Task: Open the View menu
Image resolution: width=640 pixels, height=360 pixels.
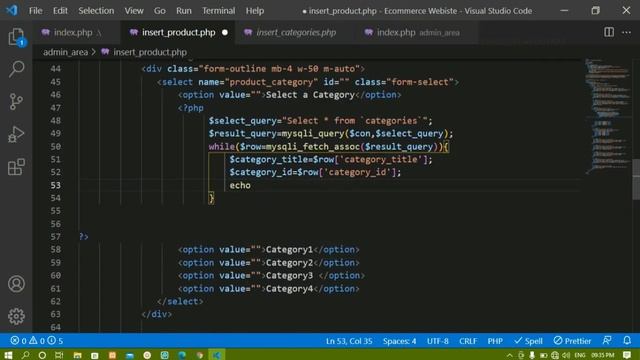Action: tap(134, 11)
